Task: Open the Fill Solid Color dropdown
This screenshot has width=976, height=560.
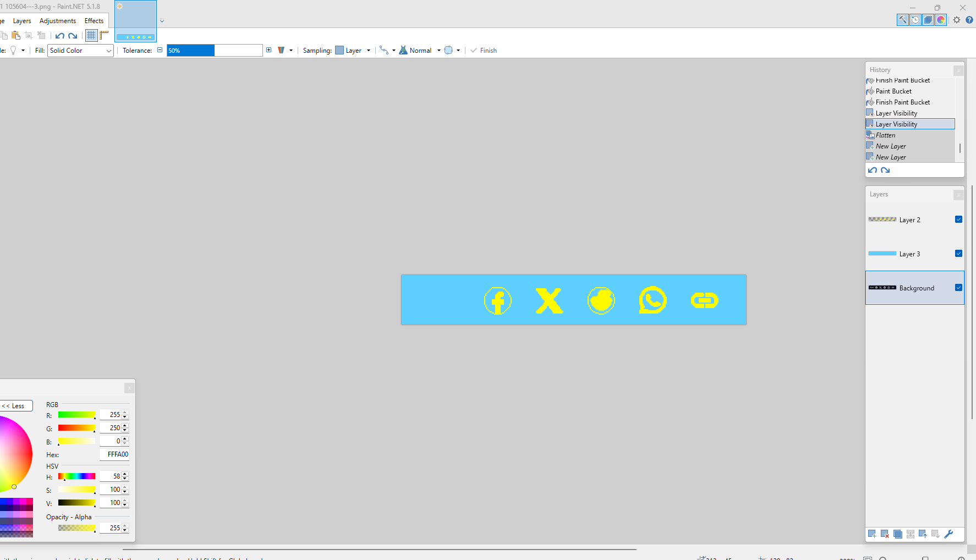Action: point(80,51)
